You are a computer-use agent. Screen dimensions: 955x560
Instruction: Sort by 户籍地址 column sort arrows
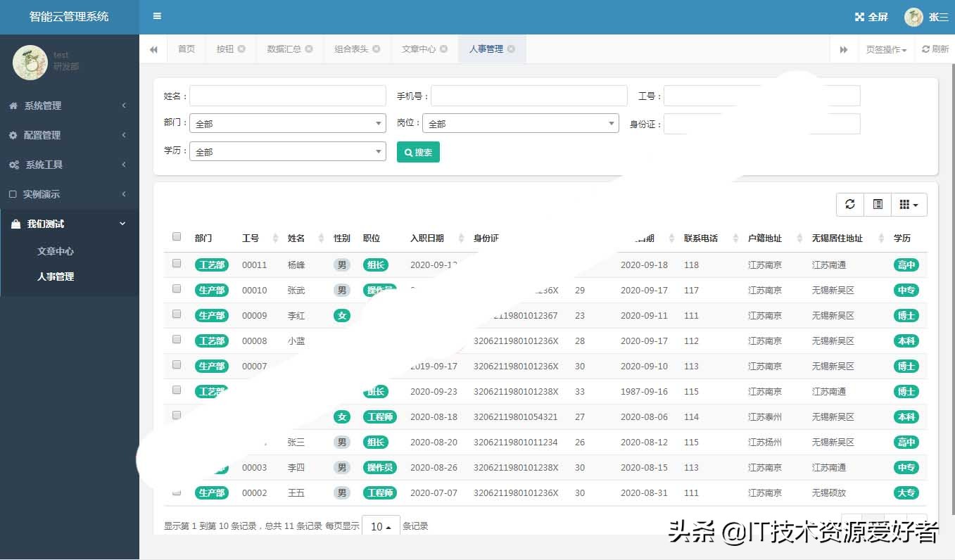(x=799, y=238)
